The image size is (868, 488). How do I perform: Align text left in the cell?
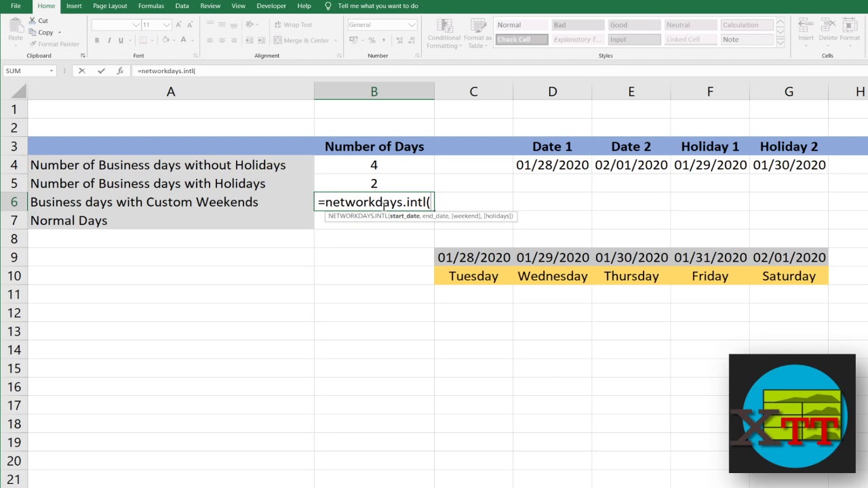pyautogui.click(x=210, y=41)
